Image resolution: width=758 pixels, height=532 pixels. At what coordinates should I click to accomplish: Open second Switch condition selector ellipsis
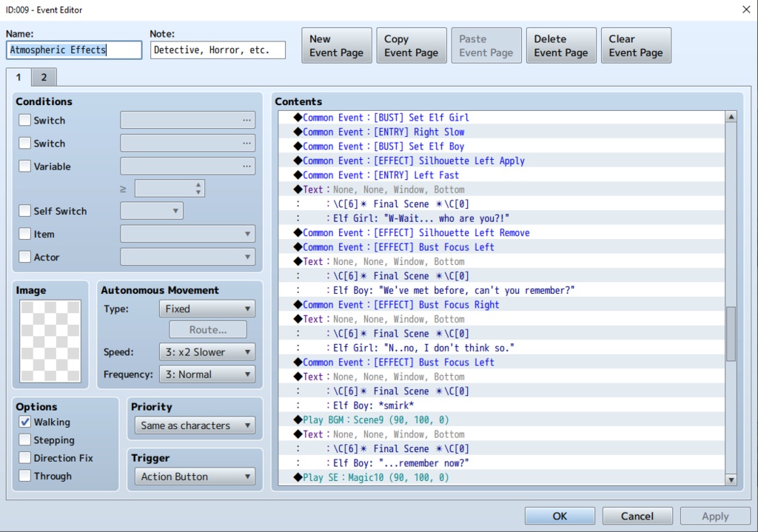[246, 143]
